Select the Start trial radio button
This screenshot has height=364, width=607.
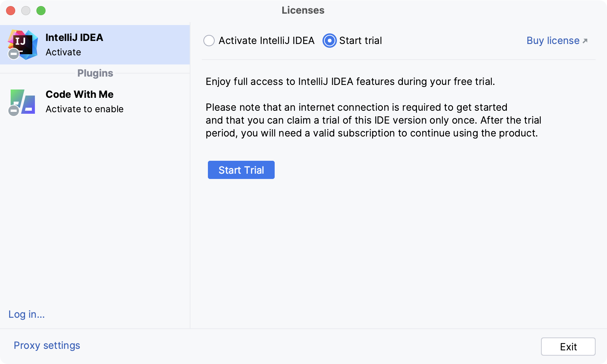coord(330,41)
